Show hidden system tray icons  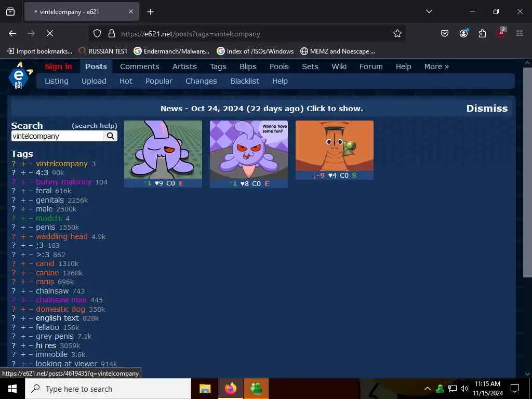[428, 389]
